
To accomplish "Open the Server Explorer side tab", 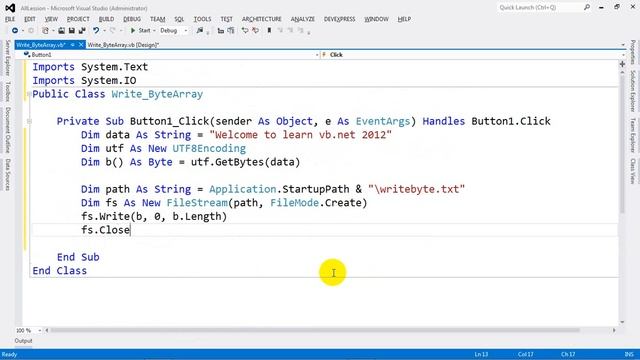I will [x=7, y=58].
